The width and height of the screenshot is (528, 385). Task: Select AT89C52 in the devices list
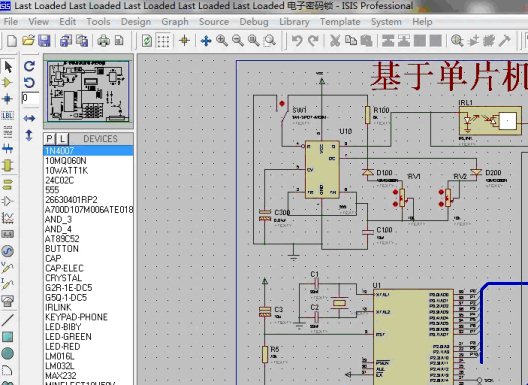(x=89, y=239)
